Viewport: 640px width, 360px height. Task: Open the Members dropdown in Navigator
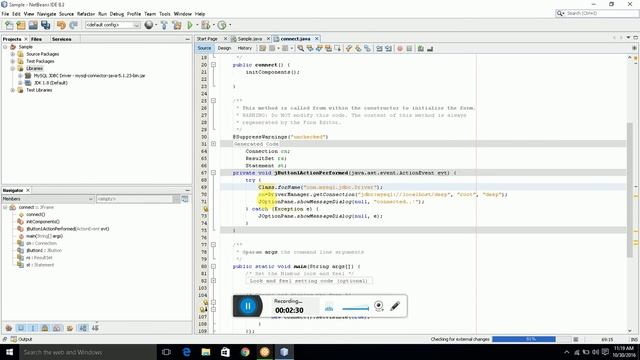[48, 199]
